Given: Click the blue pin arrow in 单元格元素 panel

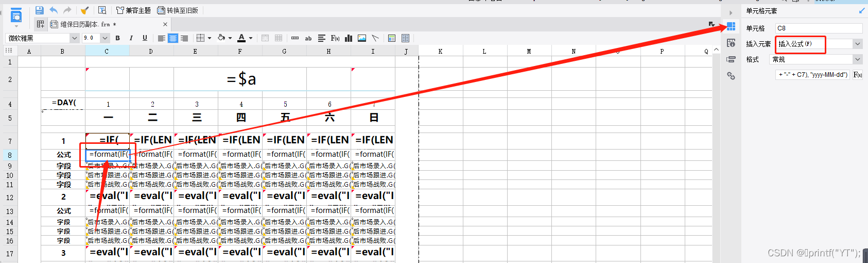Looking at the screenshot, I should point(862,11).
